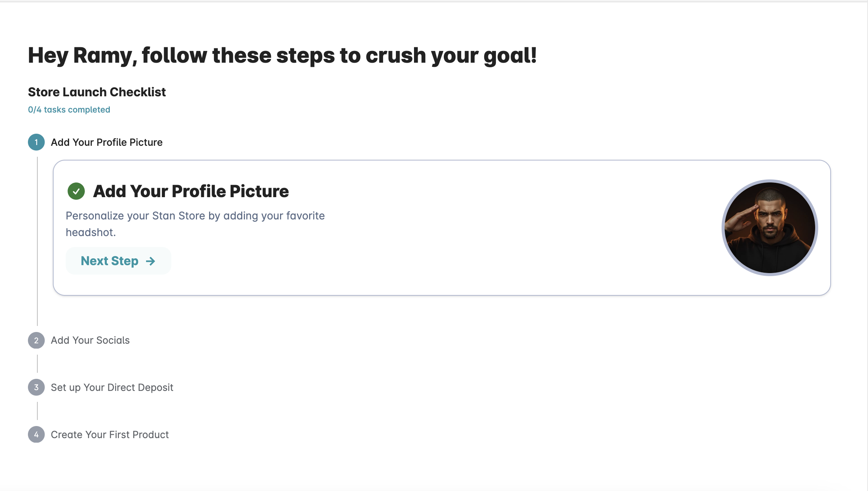868x491 pixels.
Task: Click the step 1 numbered circle
Action: pyautogui.click(x=36, y=142)
